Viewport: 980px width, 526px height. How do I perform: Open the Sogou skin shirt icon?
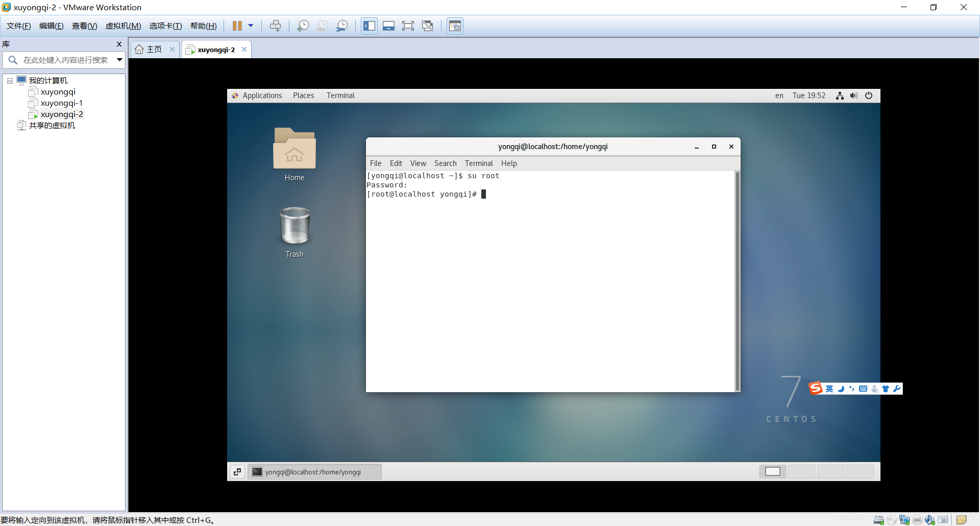[x=886, y=389]
